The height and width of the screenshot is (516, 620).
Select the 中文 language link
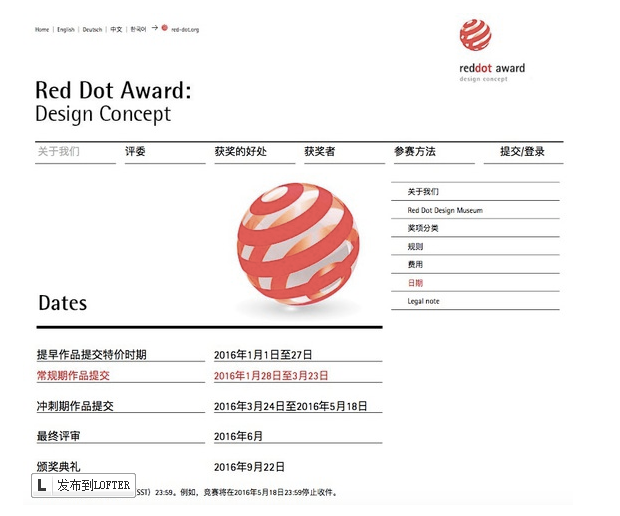[x=116, y=30]
